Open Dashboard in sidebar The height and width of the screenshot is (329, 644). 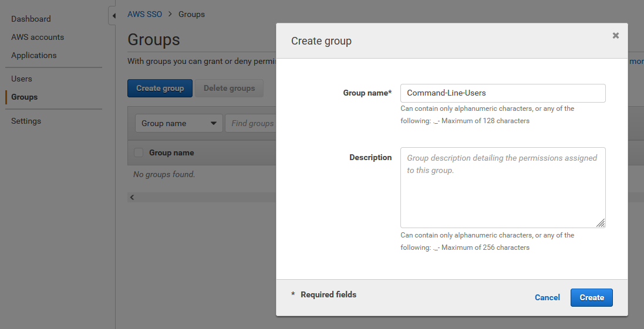tap(31, 19)
